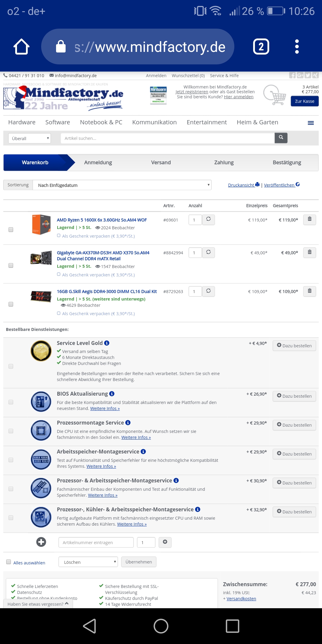Toggle the BIOS Aktualisierung checkbox
This screenshot has height=644, width=322.
[11, 402]
